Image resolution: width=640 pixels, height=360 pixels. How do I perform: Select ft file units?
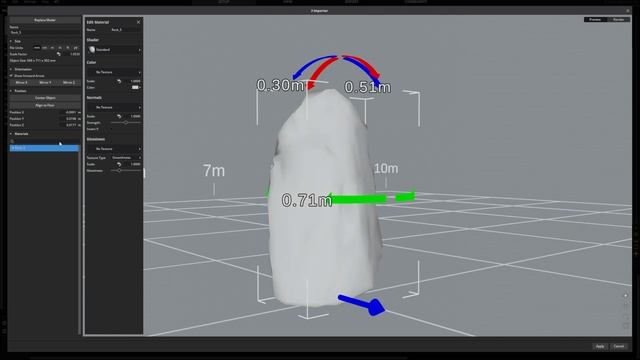pos(68,48)
